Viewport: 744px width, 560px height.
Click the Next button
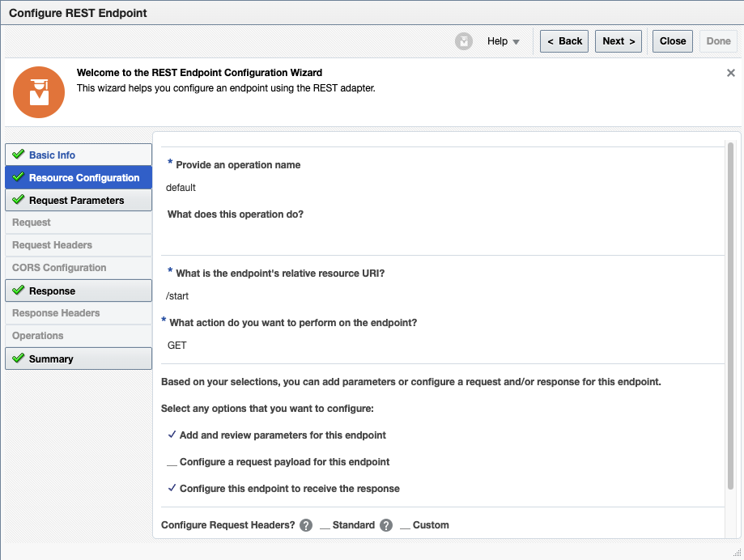click(619, 41)
